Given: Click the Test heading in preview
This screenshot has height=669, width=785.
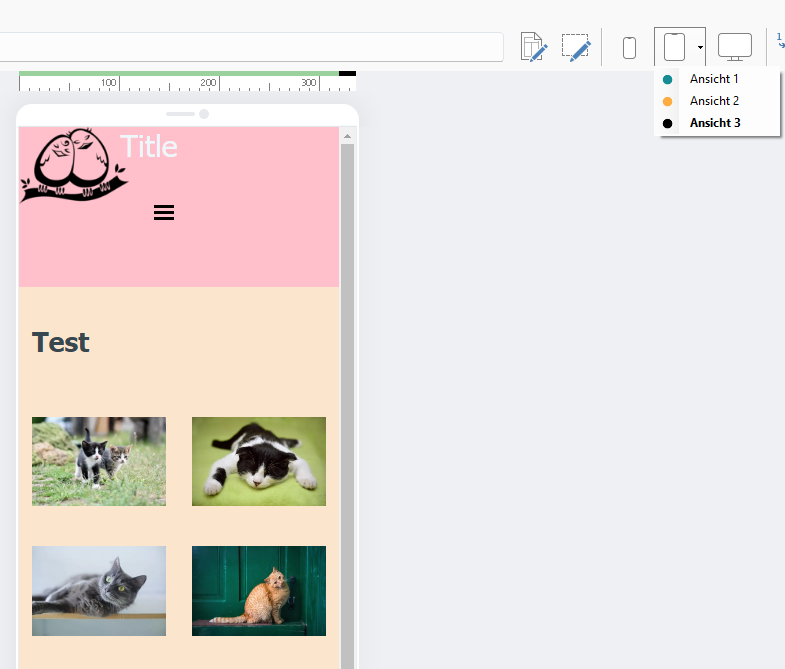Looking at the screenshot, I should [61, 342].
